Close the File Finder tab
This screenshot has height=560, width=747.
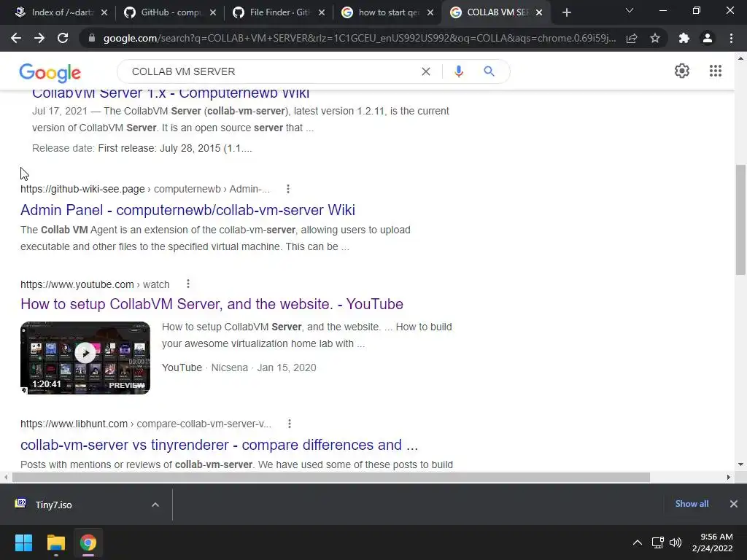tap(322, 12)
